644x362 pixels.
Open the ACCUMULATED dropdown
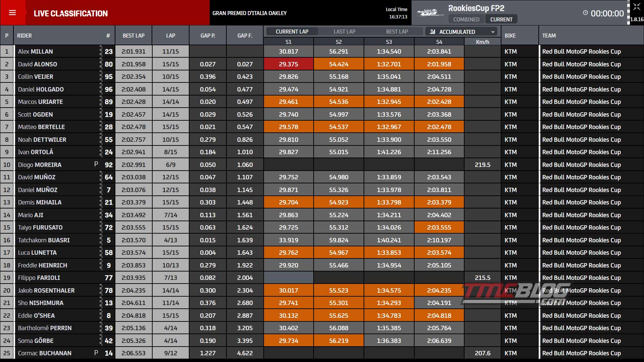click(461, 32)
